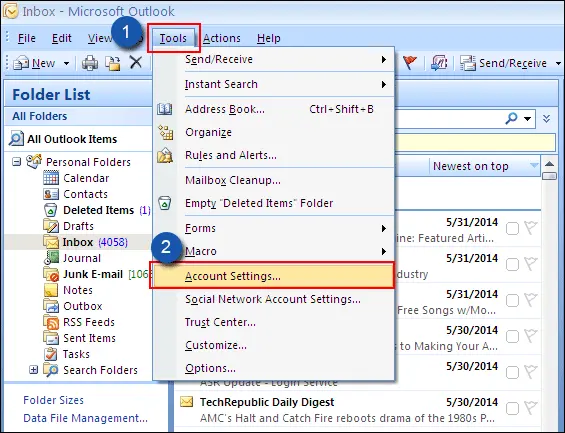Expand the Search Folders tree node
This screenshot has width=565, height=433.
tap(34, 370)
